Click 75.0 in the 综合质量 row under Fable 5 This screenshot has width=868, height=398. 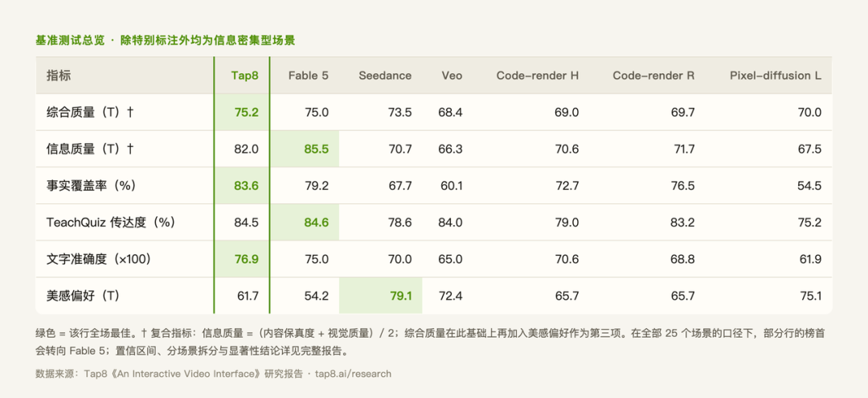coord(317,113)
